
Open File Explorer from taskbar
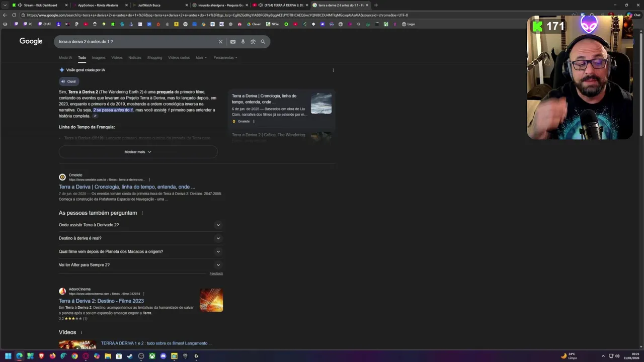(x=108, y=356)
